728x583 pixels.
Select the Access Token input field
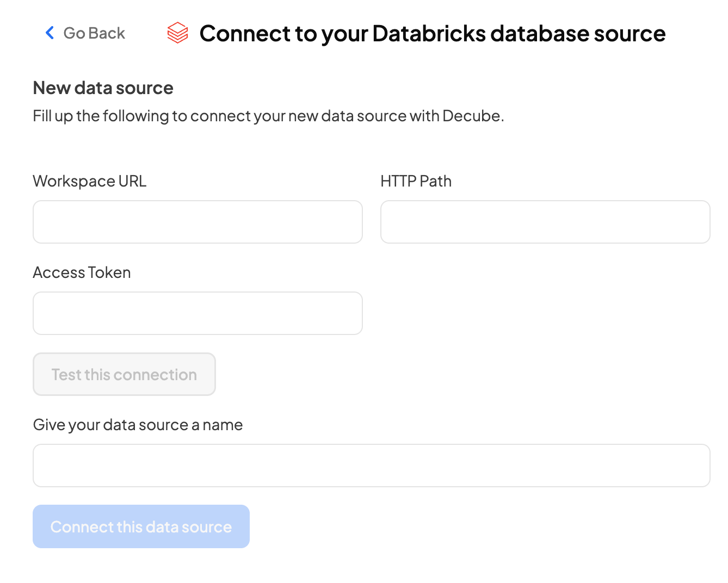pos(198,313)
